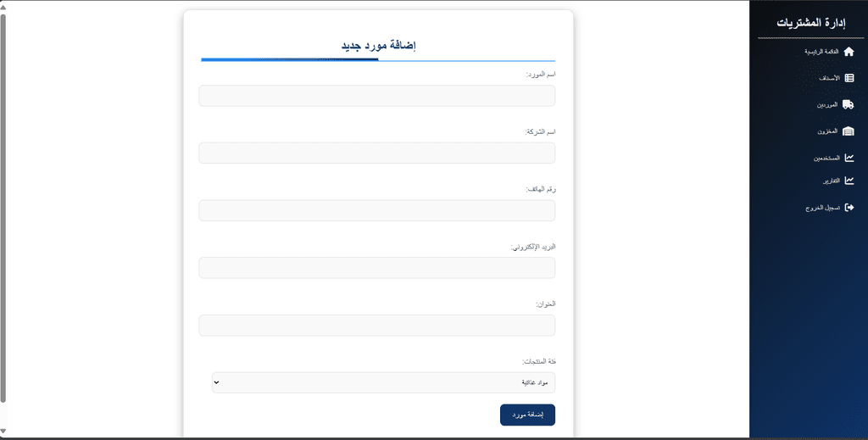
Task: Submit with the إضافة مورد button
Action: tap(527, 415)
